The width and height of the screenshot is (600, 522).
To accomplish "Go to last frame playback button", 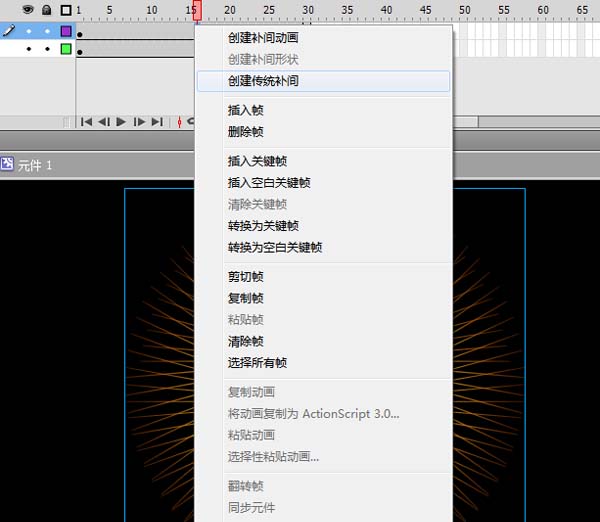I will (x=157, y=122).
